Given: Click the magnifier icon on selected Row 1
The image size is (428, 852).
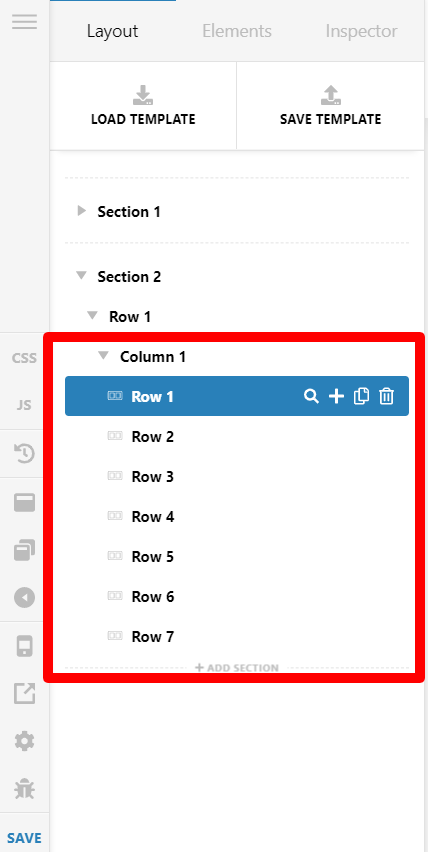Looking at the screenshot, I should (311, 397).
